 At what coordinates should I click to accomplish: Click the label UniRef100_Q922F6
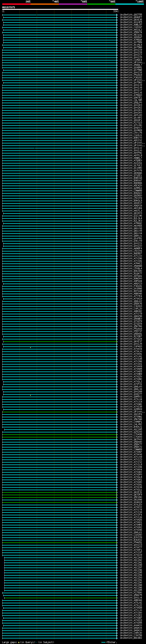tap(131, 414)
